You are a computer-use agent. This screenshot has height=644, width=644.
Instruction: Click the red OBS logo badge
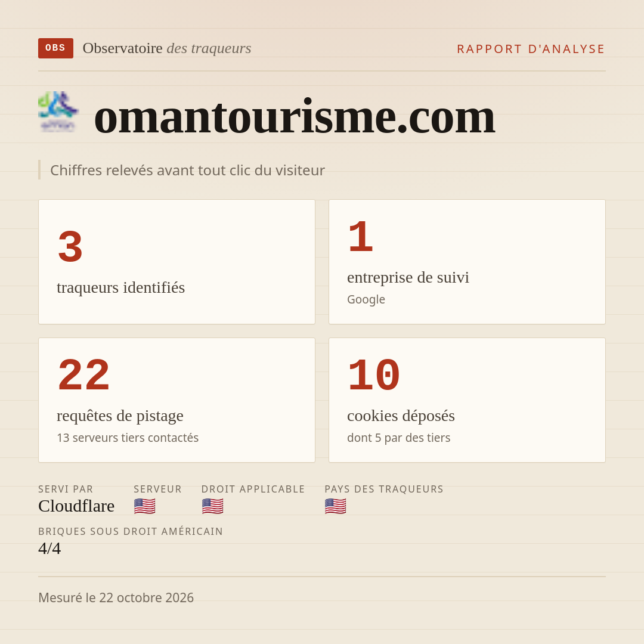point(55,48)
